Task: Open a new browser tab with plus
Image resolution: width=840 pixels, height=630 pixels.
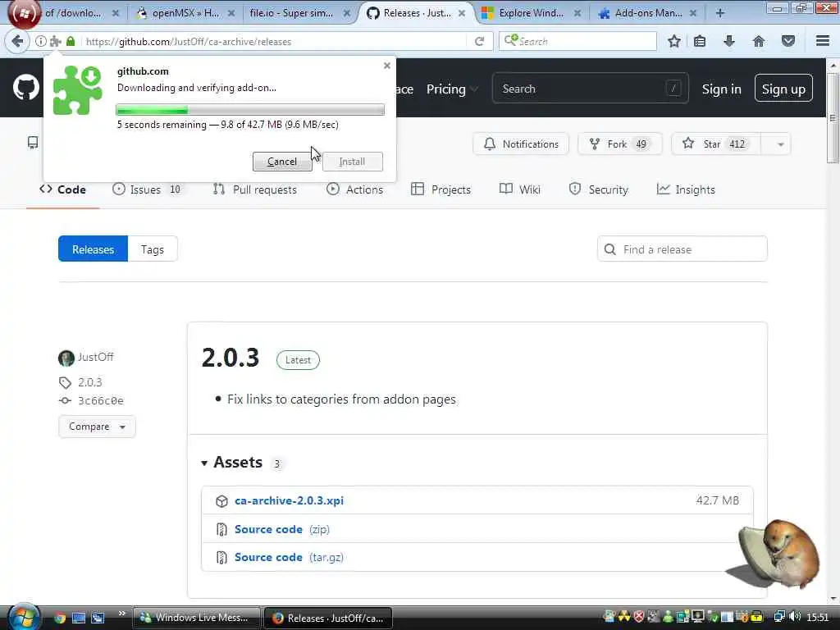Action: pyautogui.click(x=720, y=13)
